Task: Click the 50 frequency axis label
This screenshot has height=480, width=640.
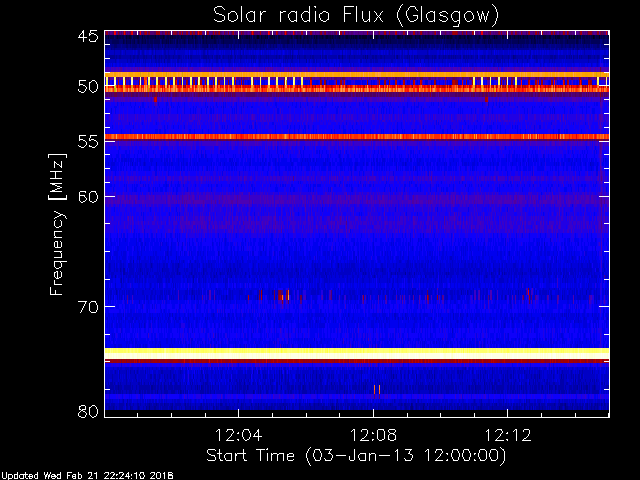Action: point(88,87)
